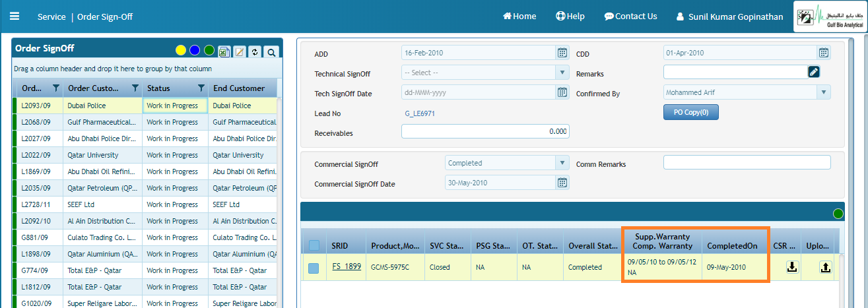
Task: Select order row L2027/09
Action: (x=145, y=139)
